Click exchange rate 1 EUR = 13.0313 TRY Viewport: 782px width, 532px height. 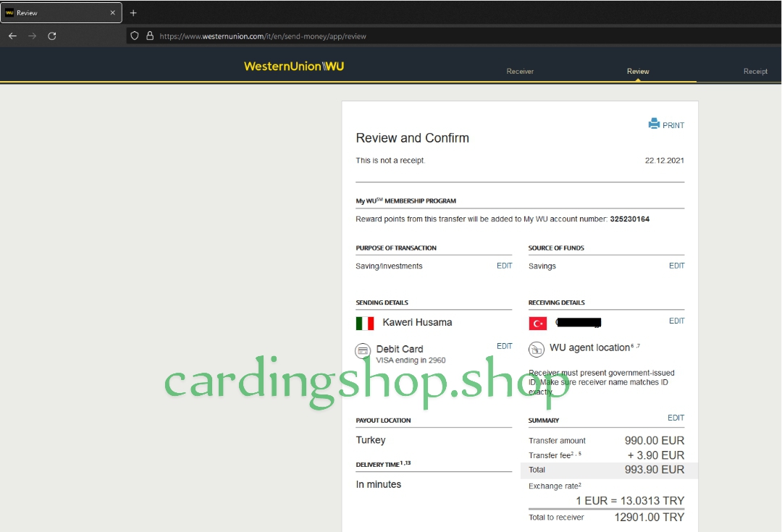[x=630, y=501]
